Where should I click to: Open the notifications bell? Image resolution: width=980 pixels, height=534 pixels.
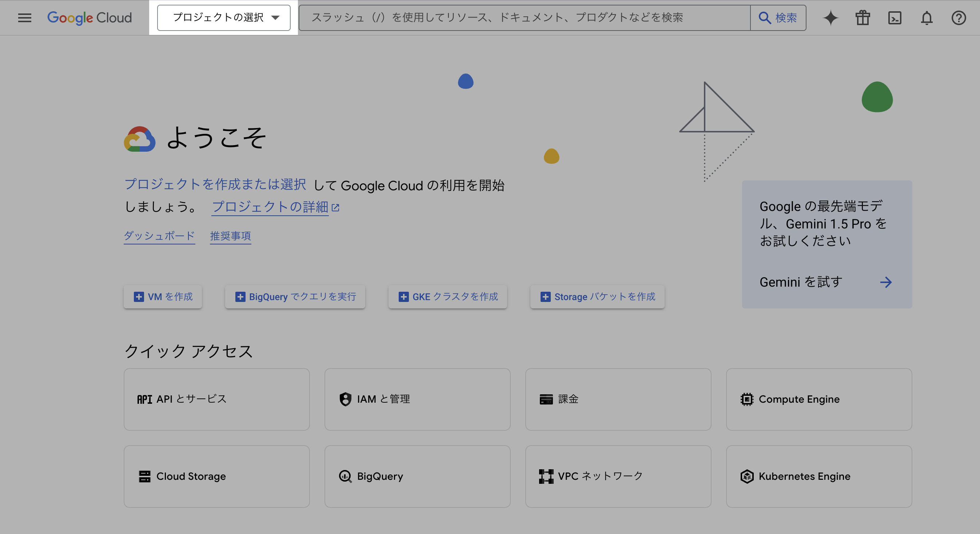click(x=927, y=18)
